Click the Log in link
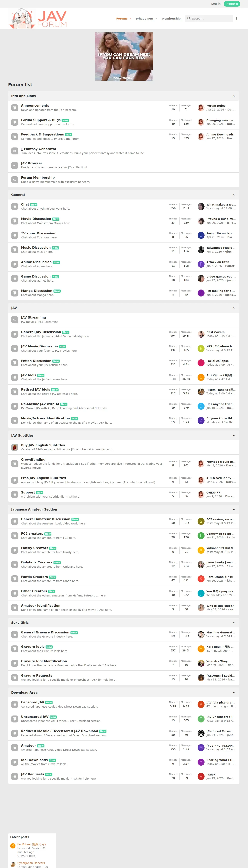This screenshot has height=868, width=248. click(x=216, y=4)
